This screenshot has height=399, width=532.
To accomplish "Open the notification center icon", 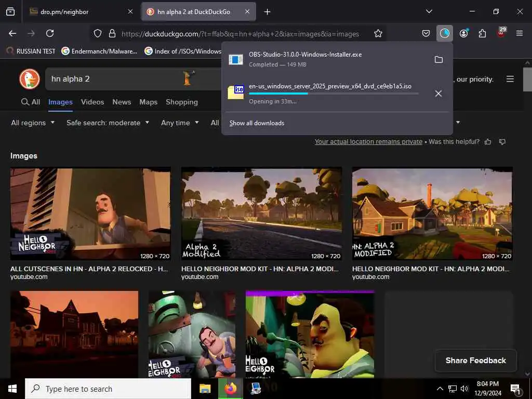I will click(x=515, y=389).
